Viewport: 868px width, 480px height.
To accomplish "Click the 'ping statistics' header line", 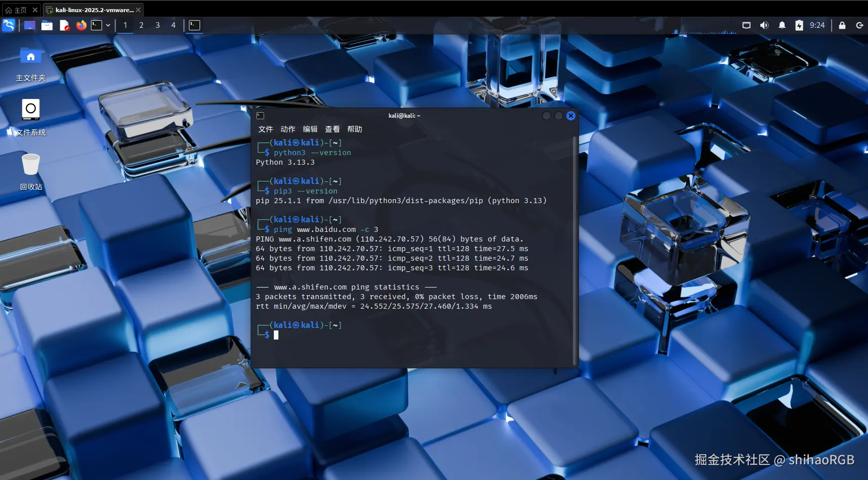I will click(347, 287).
